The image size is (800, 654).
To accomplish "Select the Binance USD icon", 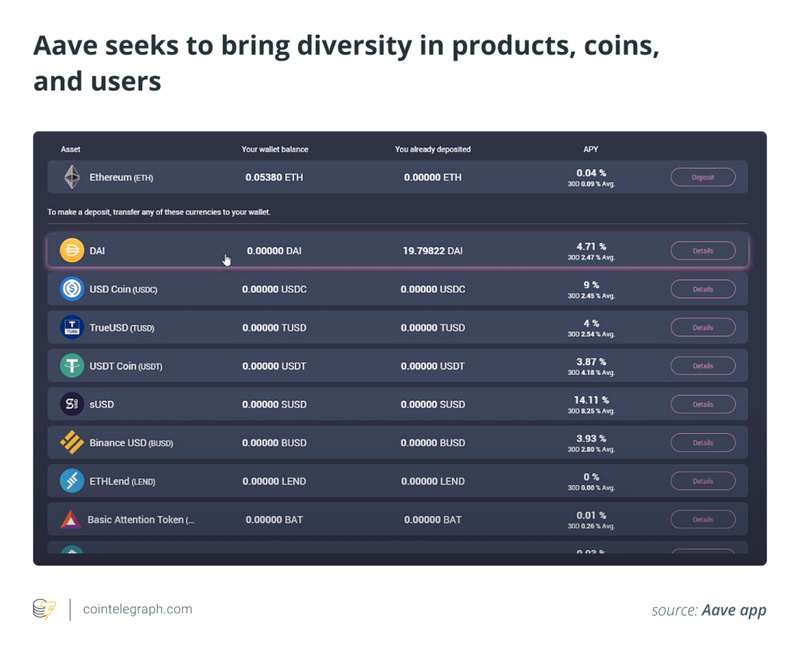I will tap(71, 442).
